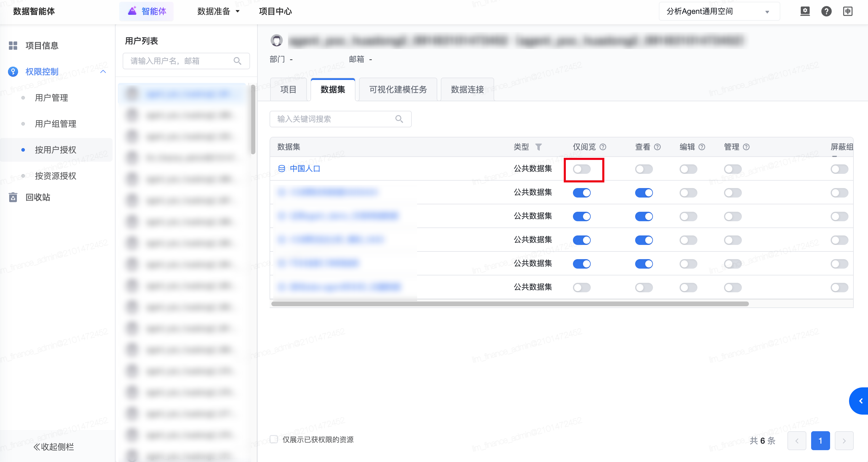The width and height of the screenshot is (868, 462).
Task: Switch to the 项目 tab
Action: click(x=289, y=89)
